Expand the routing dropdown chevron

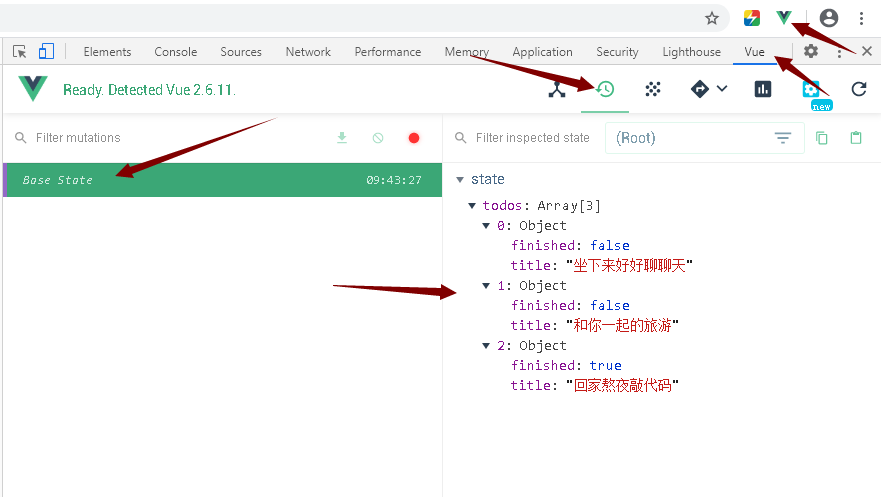[722, 88]
